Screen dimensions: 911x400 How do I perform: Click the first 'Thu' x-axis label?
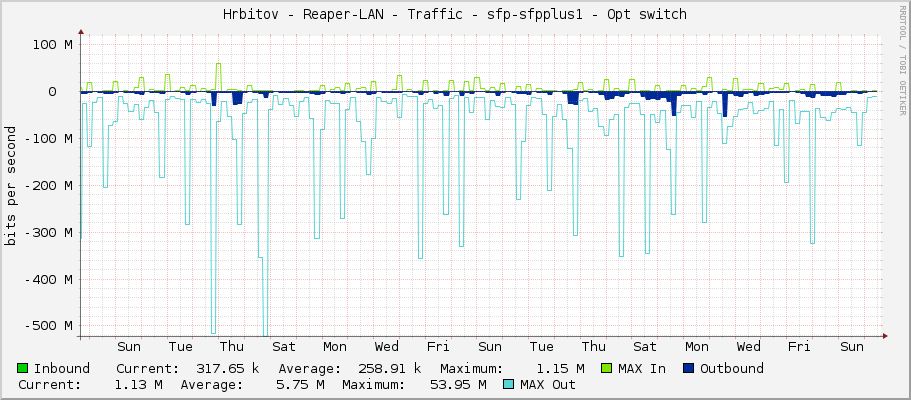pyautogui.click(x=232, y=347)
